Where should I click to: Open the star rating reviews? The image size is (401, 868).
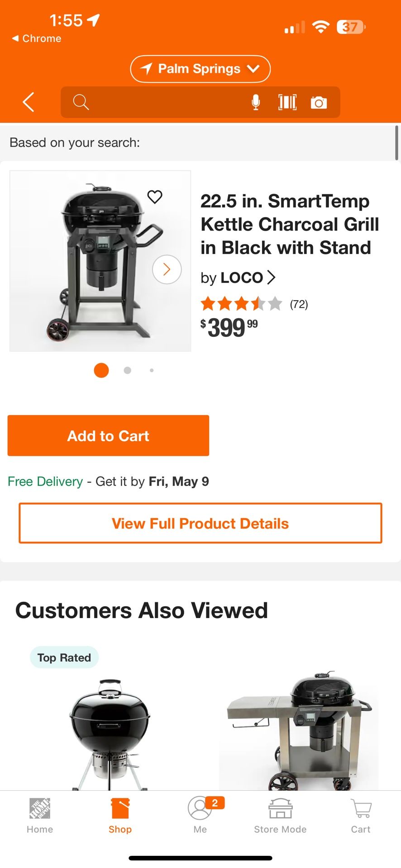[253, 304]
